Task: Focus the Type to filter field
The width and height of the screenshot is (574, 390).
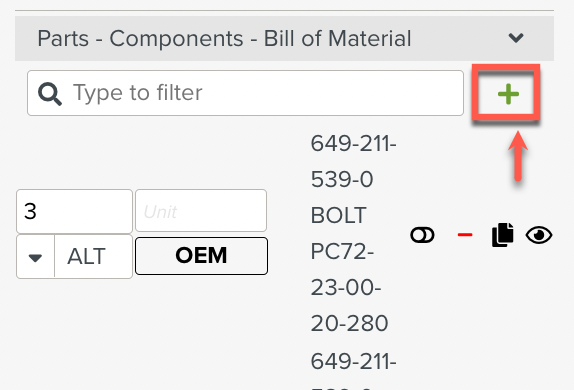Action: [x=245, y=93]
